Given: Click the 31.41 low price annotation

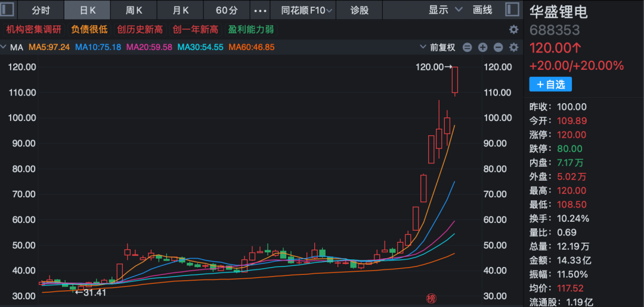Looking at the screenshot, I should (91, 293).
